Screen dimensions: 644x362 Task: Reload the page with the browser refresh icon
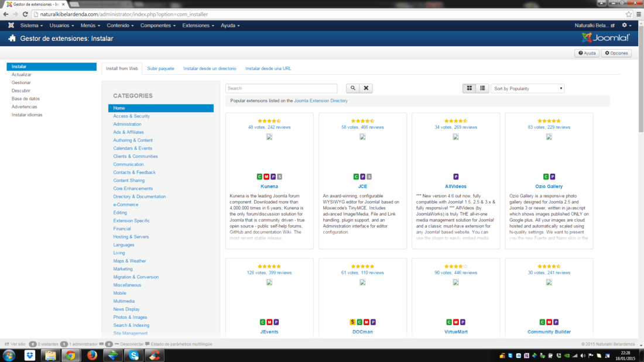click(x=25, y=15)
